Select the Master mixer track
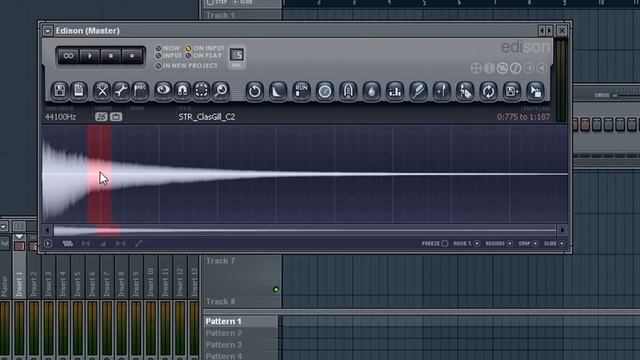 4,284
